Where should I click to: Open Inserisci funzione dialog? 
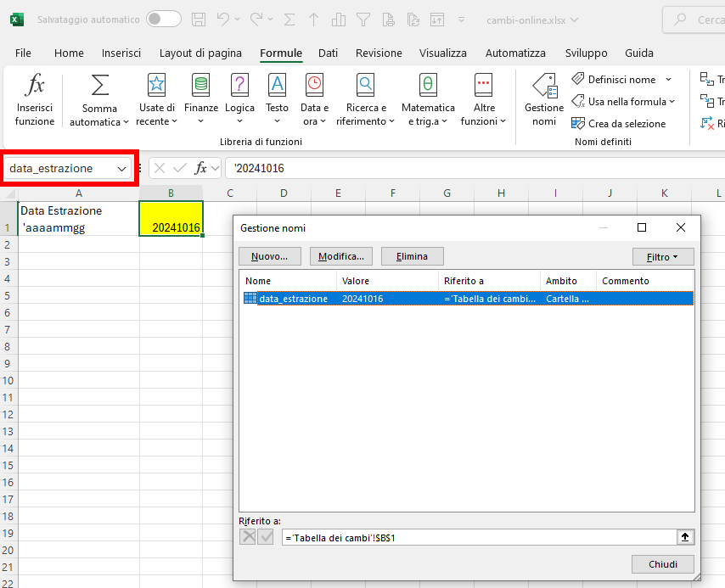click(35, 99)
